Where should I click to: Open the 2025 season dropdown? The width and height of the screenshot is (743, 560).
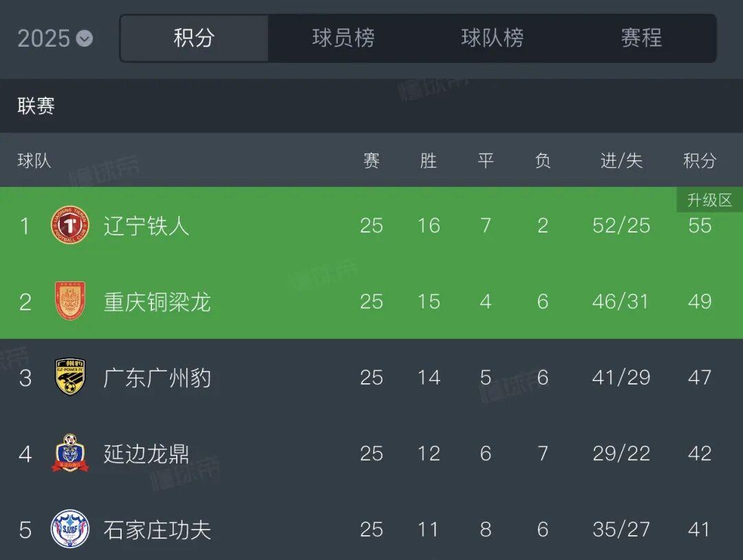[55, 39]
